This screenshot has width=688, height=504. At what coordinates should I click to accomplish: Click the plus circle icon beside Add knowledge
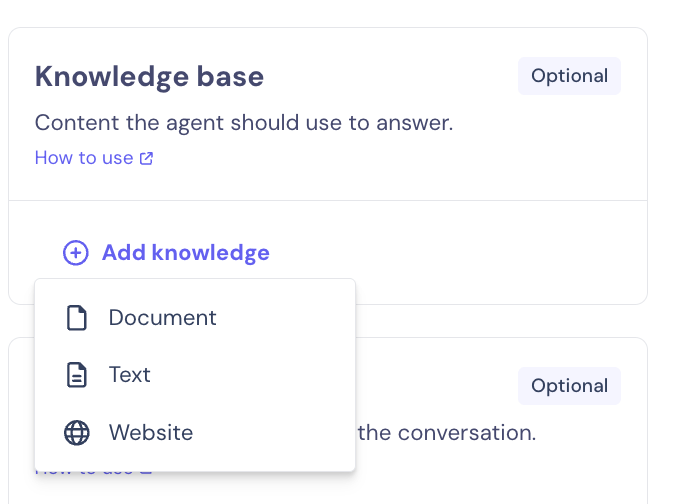[x=75, y=253]
